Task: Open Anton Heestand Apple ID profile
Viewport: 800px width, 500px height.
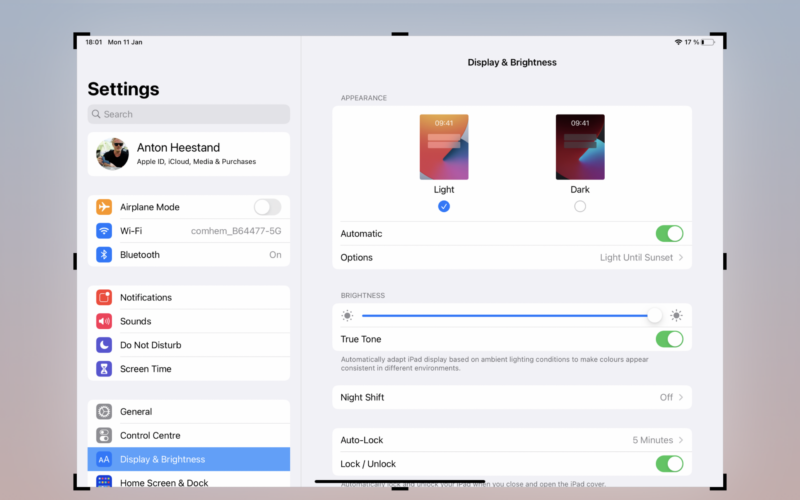Action: click(188, 154)
